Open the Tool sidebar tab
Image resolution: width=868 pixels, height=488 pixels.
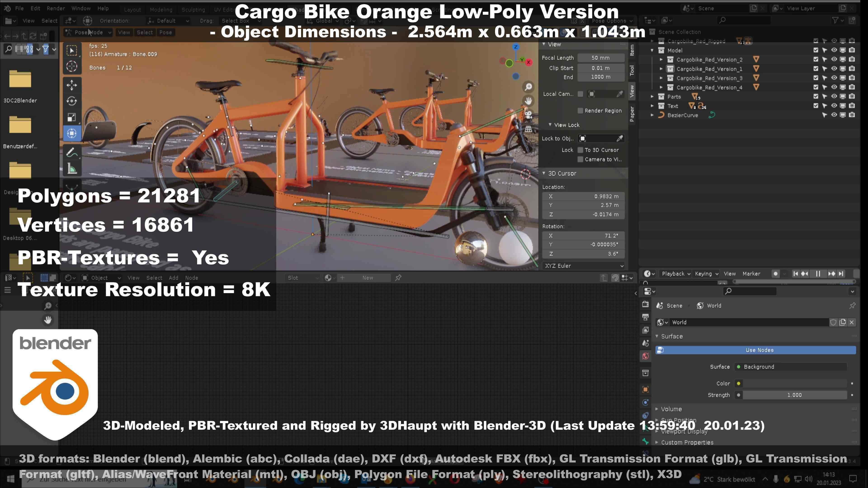[x=632, y=70]
